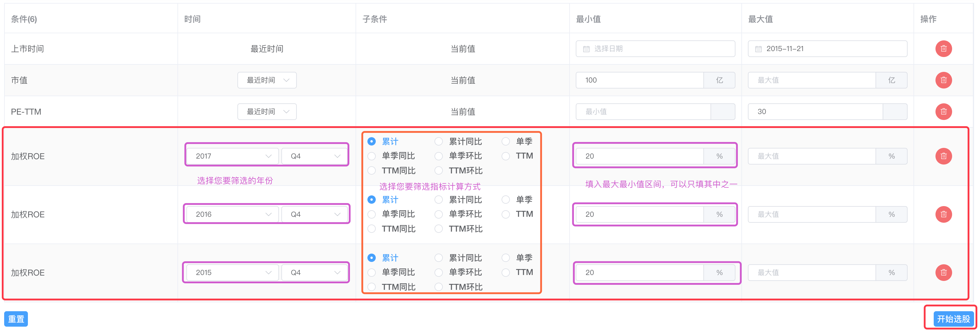Image resolution: width=980 pixels, height=332 pixels.
Task: Click 2016 加权ROE minimum field showing 20
Action: point(640,214)
